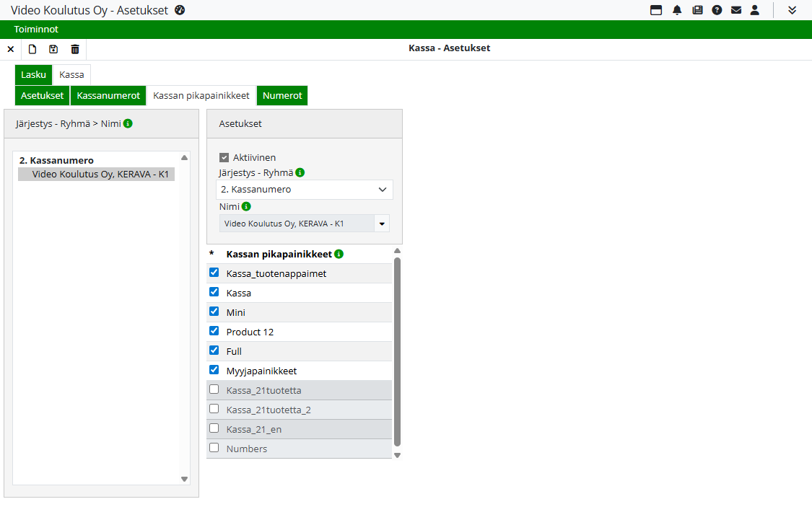812x525 pixels.
Task: Switch to the Lasku tab
Action: [33, 74]
